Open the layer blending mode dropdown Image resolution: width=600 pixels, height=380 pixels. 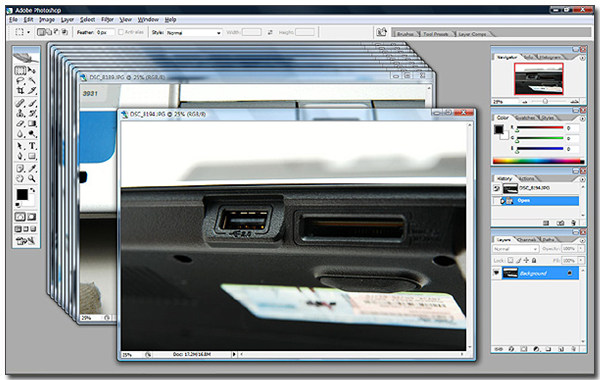(x=515, y=249)
